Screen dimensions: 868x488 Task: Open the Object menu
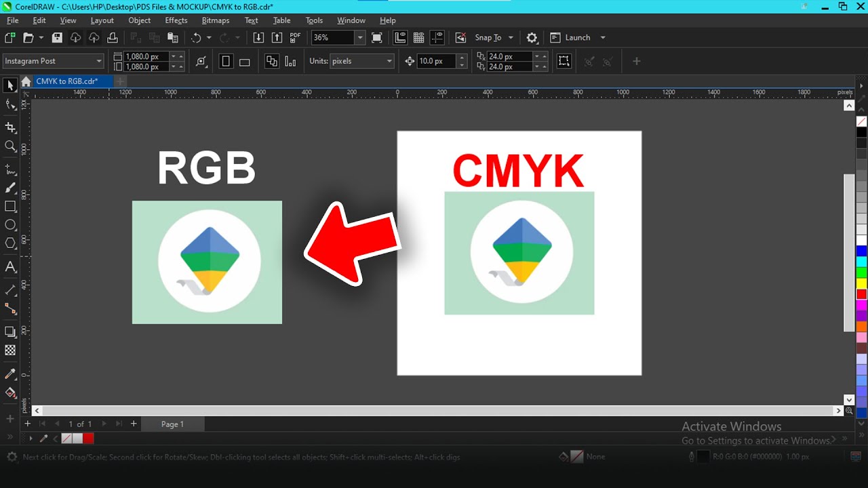(139, 20)
